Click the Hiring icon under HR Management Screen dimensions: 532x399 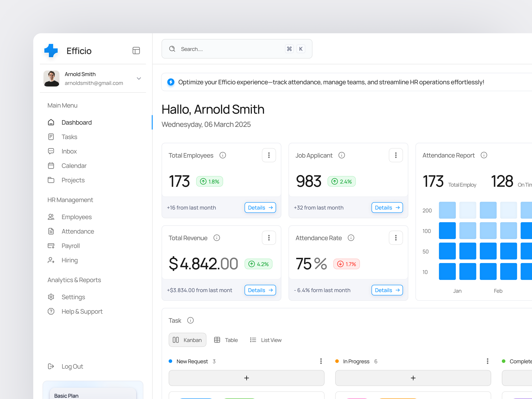pyautogui.click(x=51, y=260)
